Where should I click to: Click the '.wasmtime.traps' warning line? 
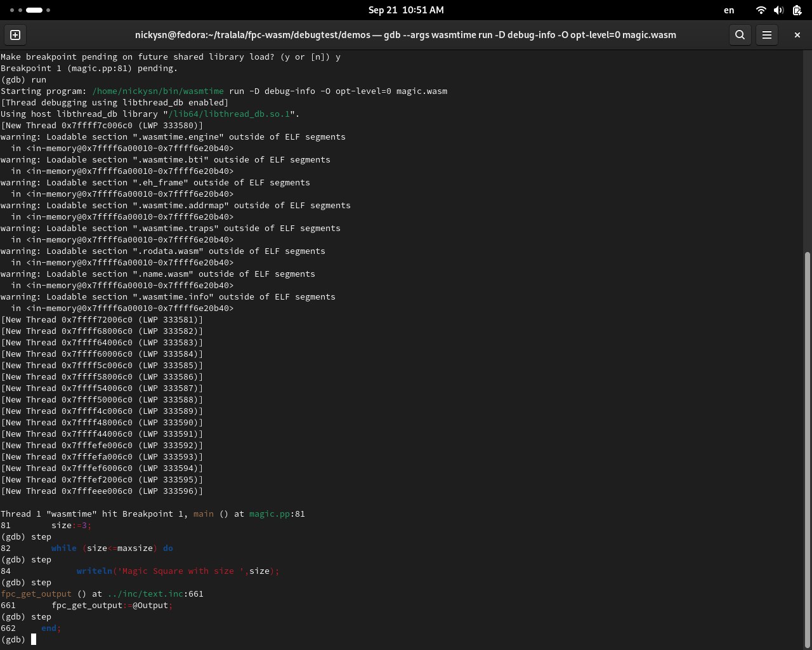pyautogui.click(x=171, y=228)
